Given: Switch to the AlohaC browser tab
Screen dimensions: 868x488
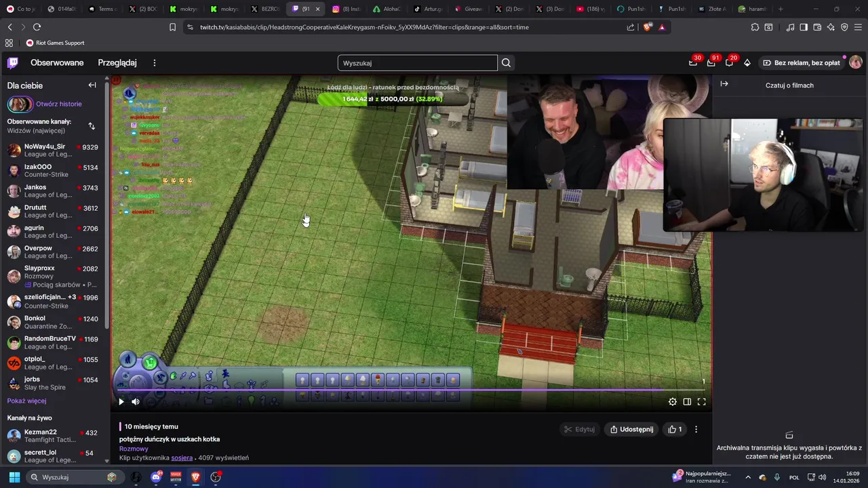Looking at the screenshot, I should point(387,9).
